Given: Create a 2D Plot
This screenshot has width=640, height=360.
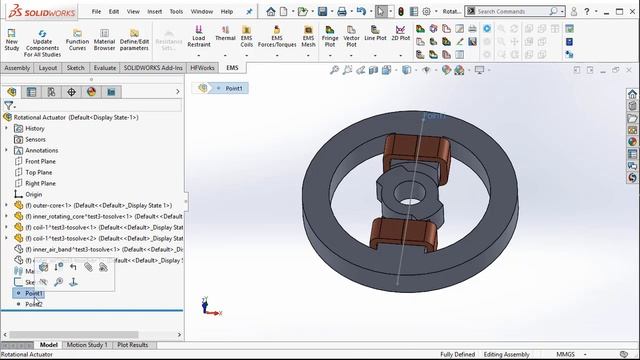Looking at the screenshot, I should tap(400, 33).
